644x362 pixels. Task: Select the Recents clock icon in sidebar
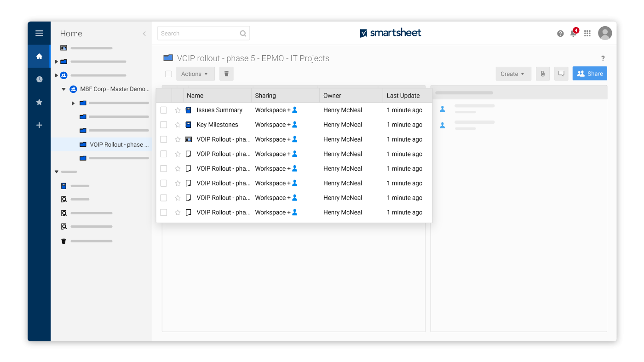pyautogui.click(x=39, y=79)
